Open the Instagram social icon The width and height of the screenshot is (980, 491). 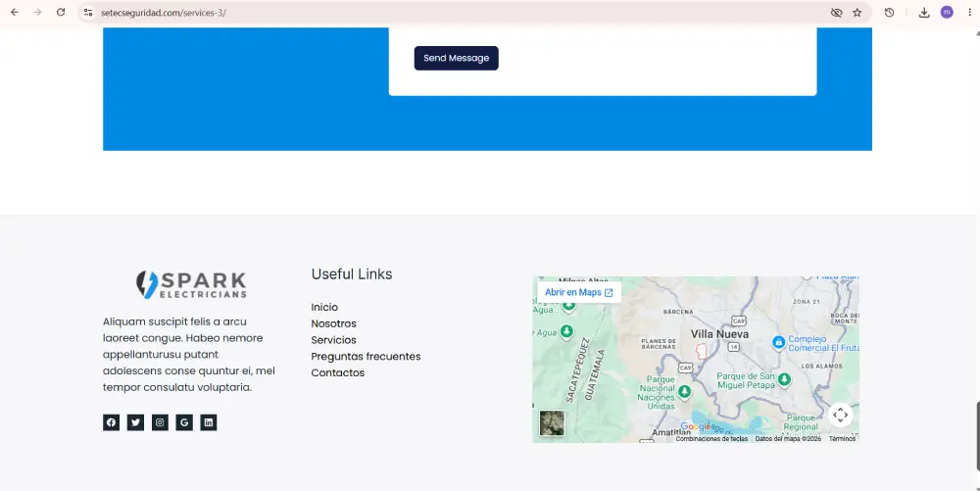pos(160,422)
